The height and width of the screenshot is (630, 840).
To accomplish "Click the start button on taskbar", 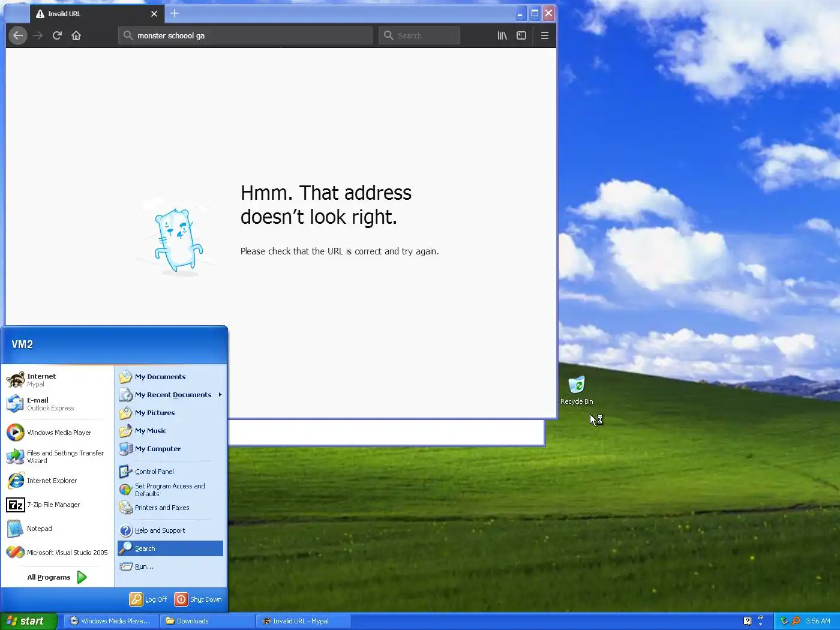I will [28, 621].
